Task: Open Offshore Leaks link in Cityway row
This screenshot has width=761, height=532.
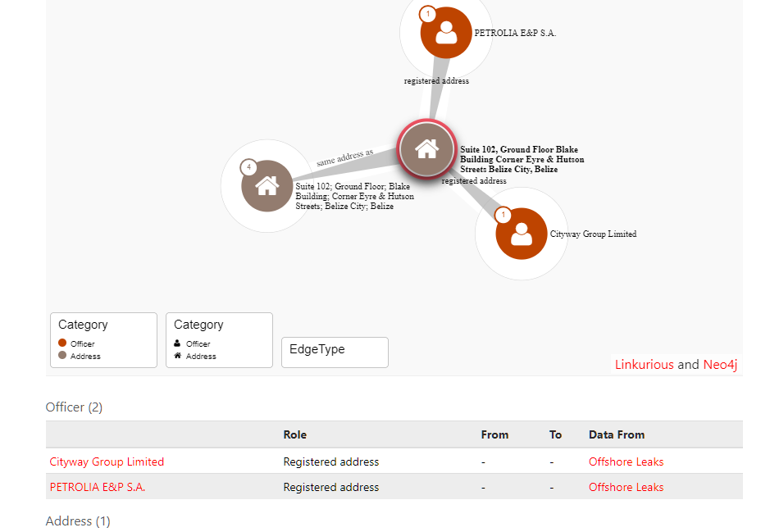Action: (x=626, y=462)
